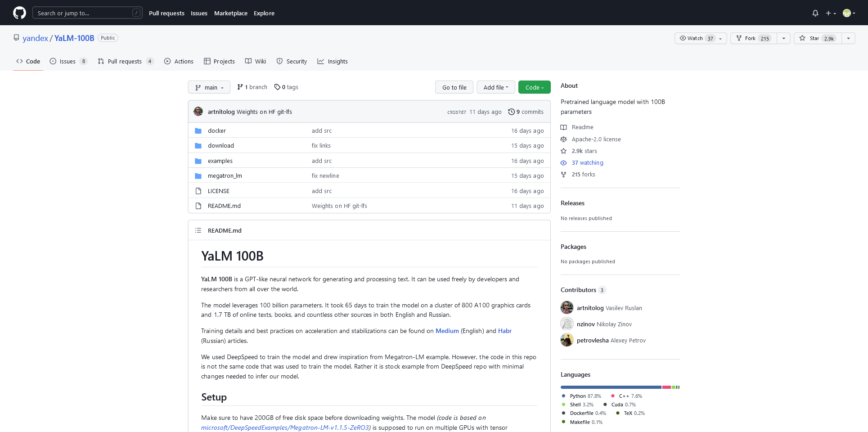
Task: Open Explore in the top navigation
Action: pos(264,13)
